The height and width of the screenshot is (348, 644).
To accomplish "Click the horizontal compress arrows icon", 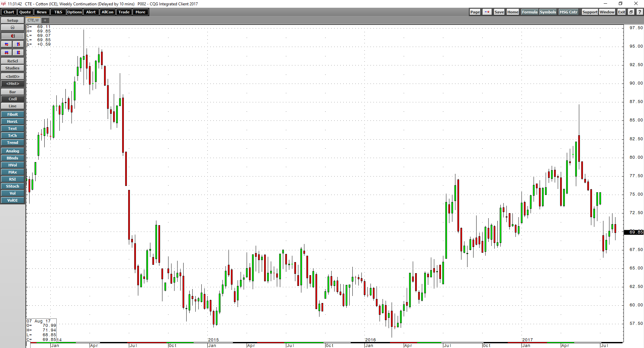I will pos(6,52).
